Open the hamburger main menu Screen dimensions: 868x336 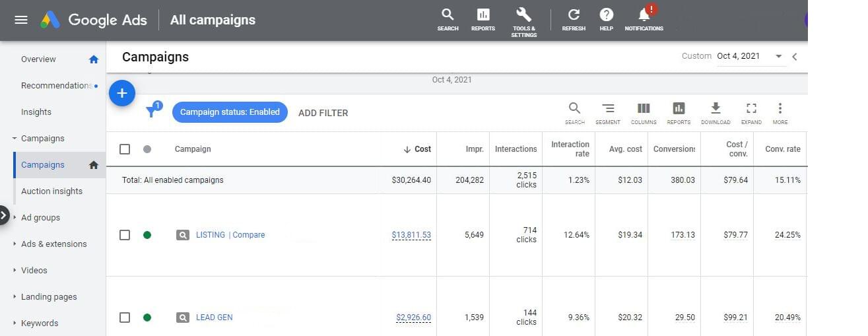pos(21,20)
